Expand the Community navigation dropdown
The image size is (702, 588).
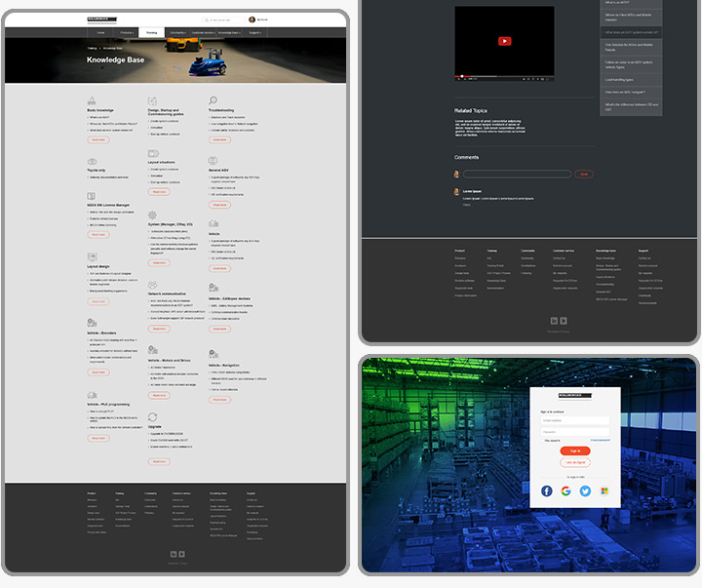point(177,32)
